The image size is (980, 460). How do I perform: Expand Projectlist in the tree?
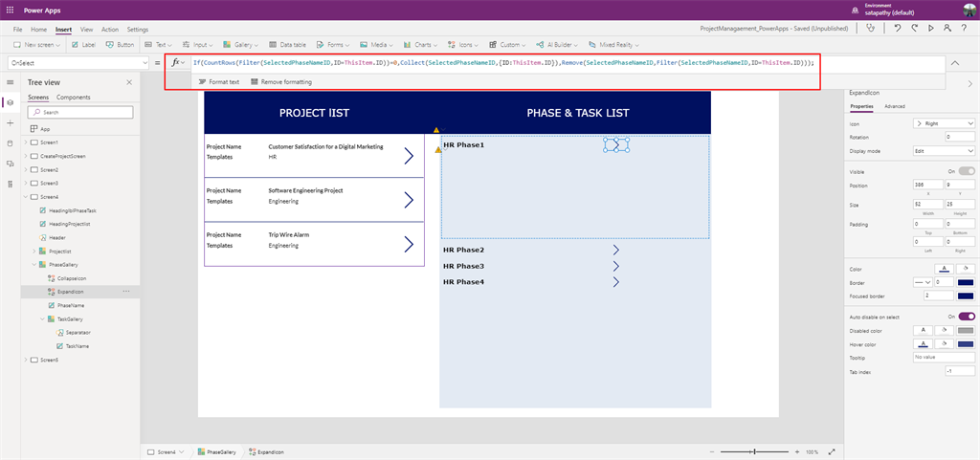(34, 251)
